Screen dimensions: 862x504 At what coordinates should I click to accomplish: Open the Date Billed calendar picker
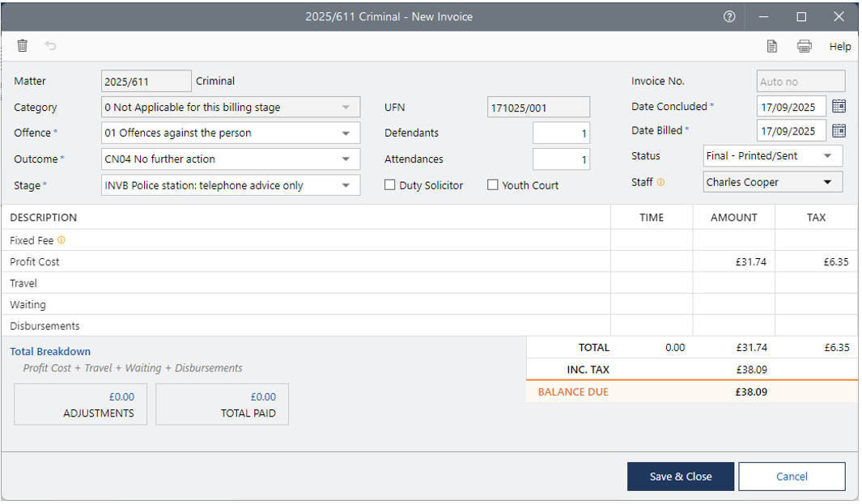click(839, 130)
